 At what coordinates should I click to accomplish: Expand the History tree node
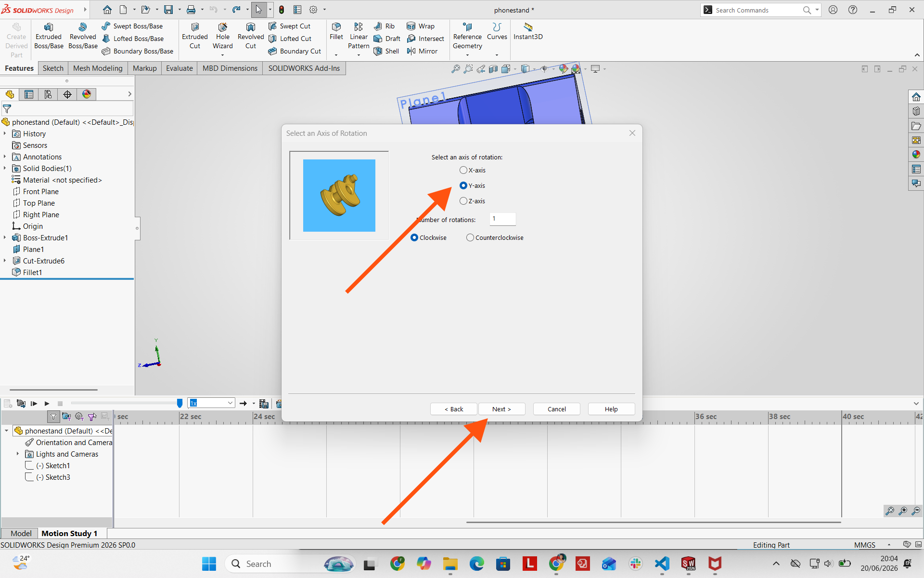[x=5, y=133]
